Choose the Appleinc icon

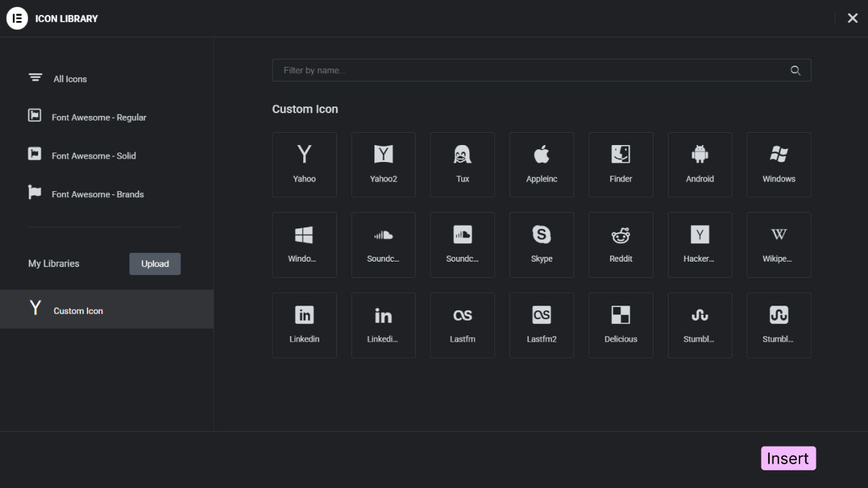pos(541,165)
